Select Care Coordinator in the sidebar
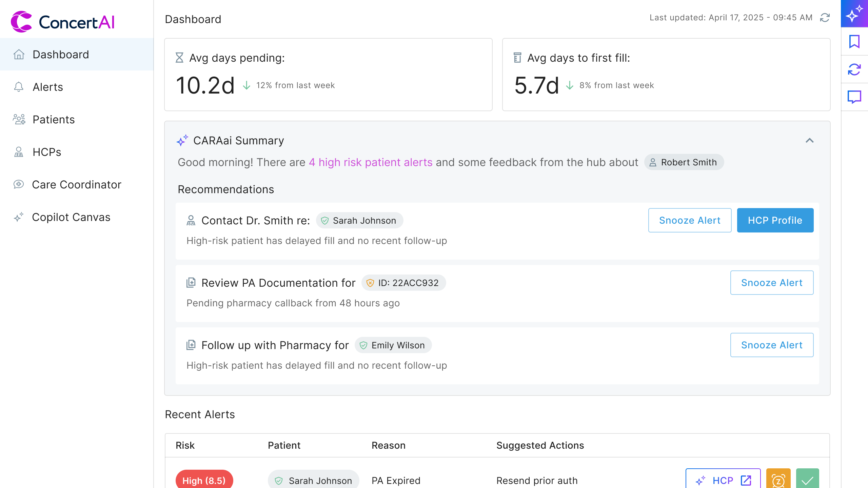 coord(76,185)
